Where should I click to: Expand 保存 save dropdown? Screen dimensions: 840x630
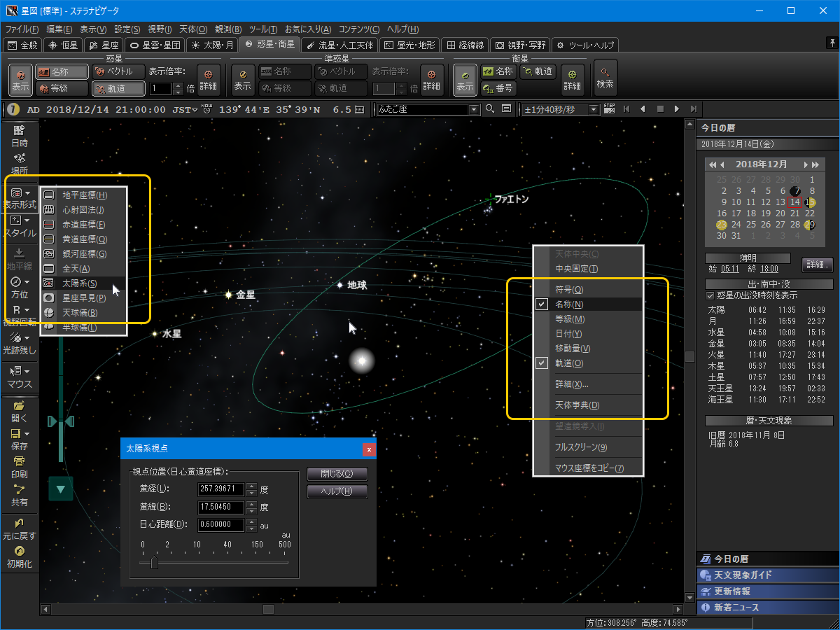(x=27, y=433)
